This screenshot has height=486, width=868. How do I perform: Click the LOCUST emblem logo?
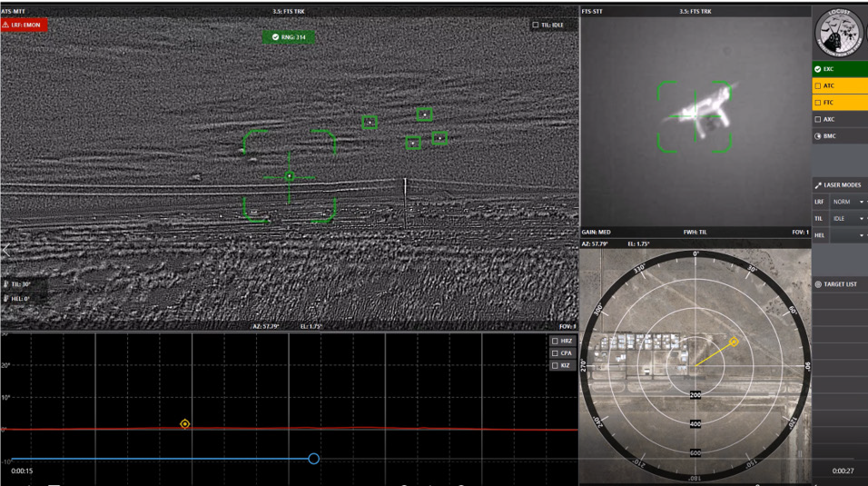click(838, 34)
